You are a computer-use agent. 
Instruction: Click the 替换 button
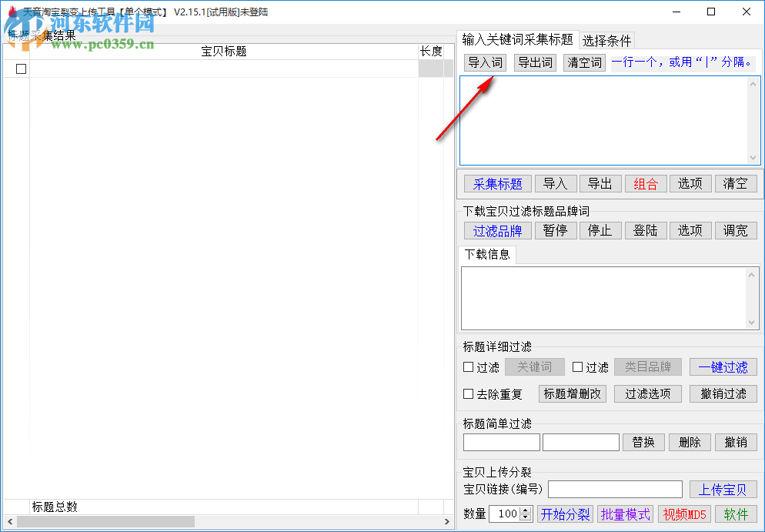point(643,442)
